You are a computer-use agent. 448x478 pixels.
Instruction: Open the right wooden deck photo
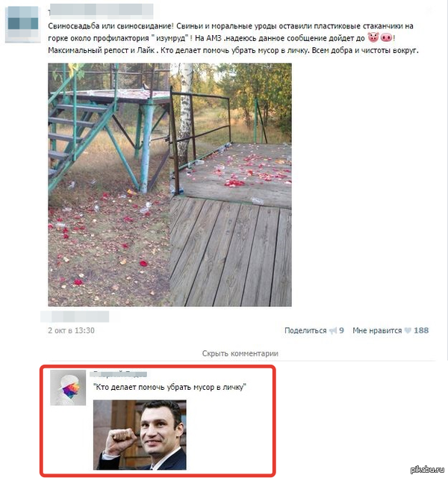coord(231,184)
